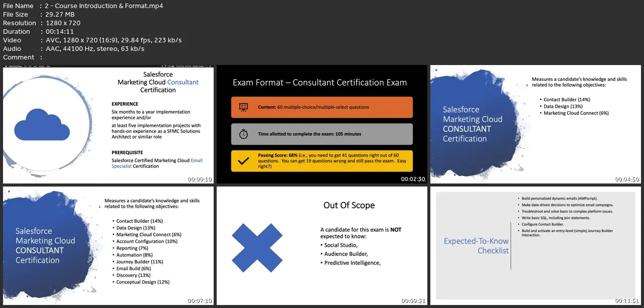Click the 00:09:31 timestamp
Screen dimensions: 644x308
tap(414, 300)
